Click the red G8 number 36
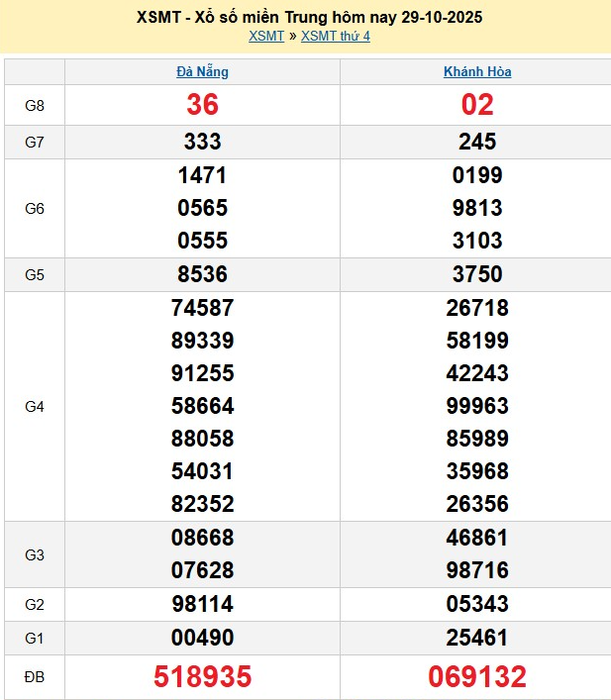This screenshot has width=611, height=700. [202, 105]
